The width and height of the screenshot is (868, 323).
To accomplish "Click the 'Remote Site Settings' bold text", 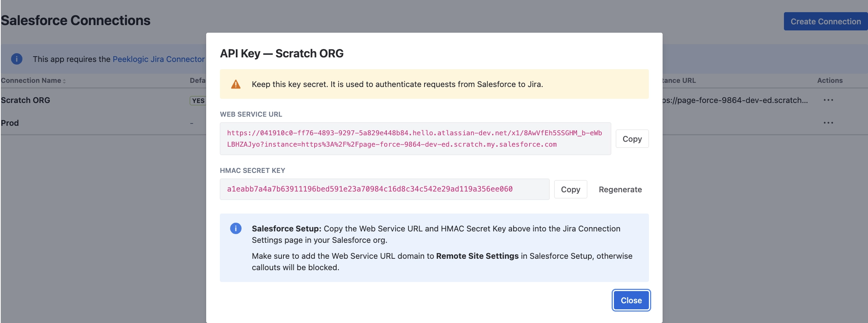I will pyautogui.click(x=477, y=256).
